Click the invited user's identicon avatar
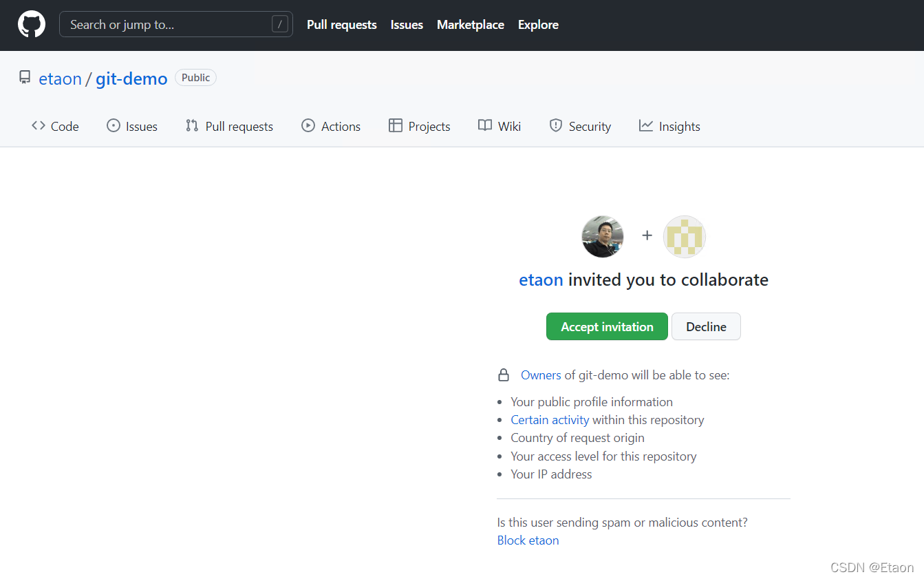 coord(685,236)
